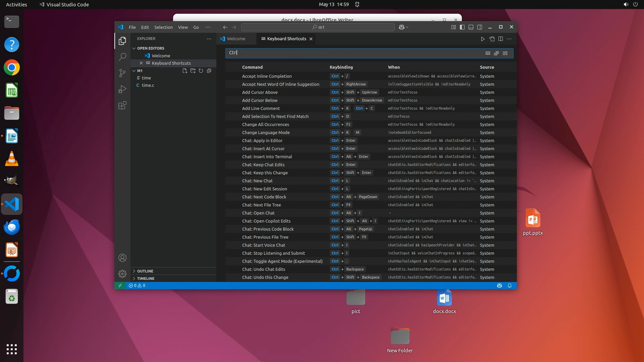The image size is (644, 362).
Task: Click the errors and warnings status item
Action: [x=137, y=286]
